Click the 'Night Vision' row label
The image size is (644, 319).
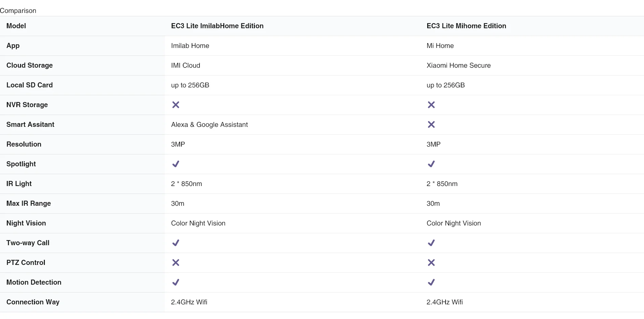tap(26, 223)
